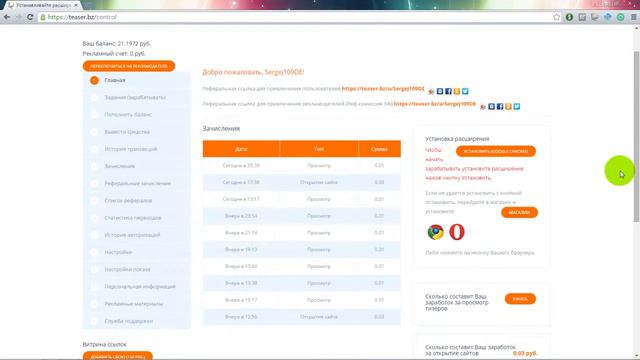Image resolution: width=640 pixels, height=360 pixels.
Task: Click the Зачисления table heading
Action: [221, 128]
